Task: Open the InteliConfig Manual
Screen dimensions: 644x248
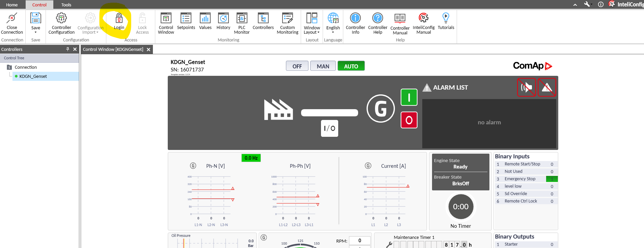Action: coord(424,23)
